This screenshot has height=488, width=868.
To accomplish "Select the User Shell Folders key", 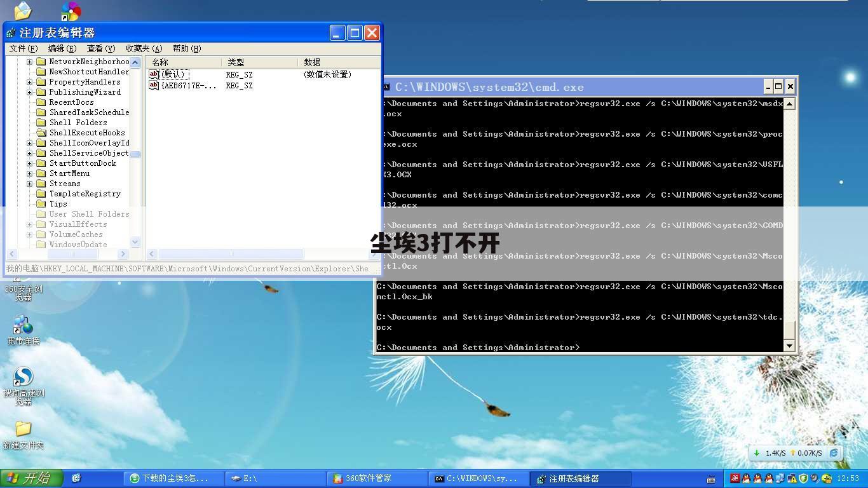I will (x=89, y=214).
